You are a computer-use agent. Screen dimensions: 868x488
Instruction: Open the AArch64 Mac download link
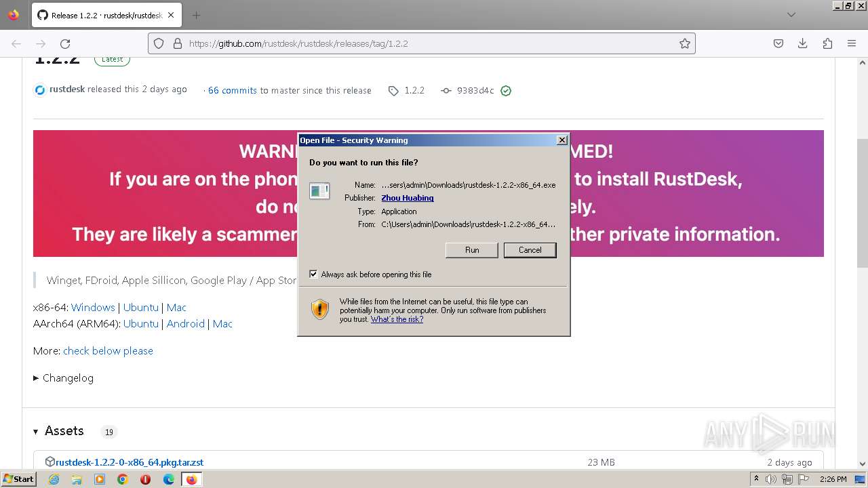click(x=222, y=324)
